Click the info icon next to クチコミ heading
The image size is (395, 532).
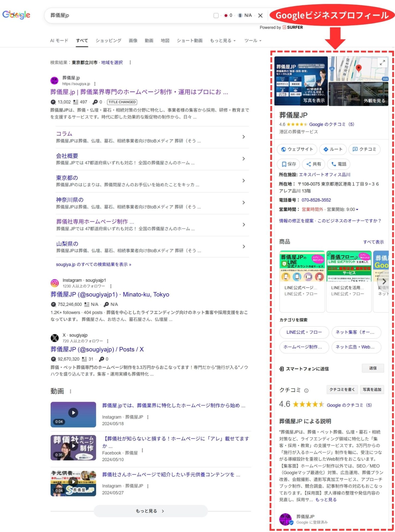(306, 391)
